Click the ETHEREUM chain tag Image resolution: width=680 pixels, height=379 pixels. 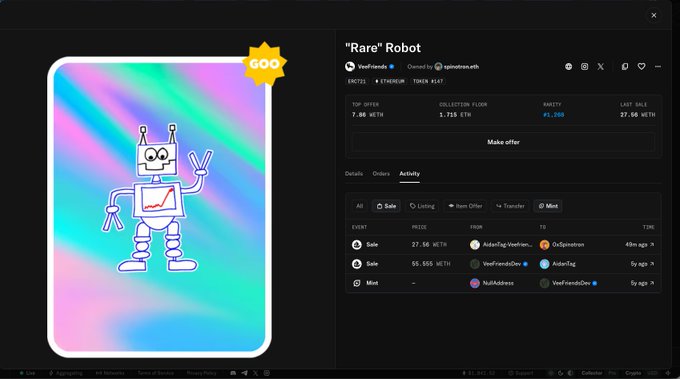pos(389,81)
